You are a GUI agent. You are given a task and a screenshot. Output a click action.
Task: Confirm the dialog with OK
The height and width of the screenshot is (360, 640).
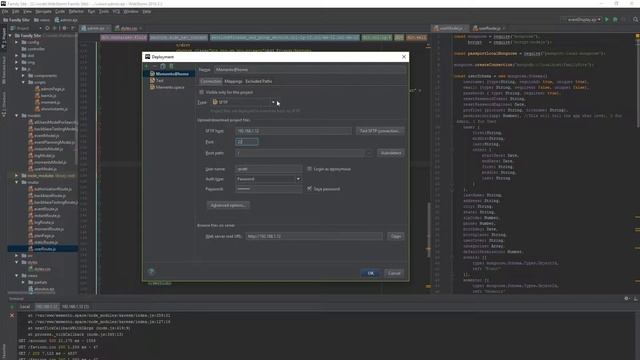click(370, 273)
